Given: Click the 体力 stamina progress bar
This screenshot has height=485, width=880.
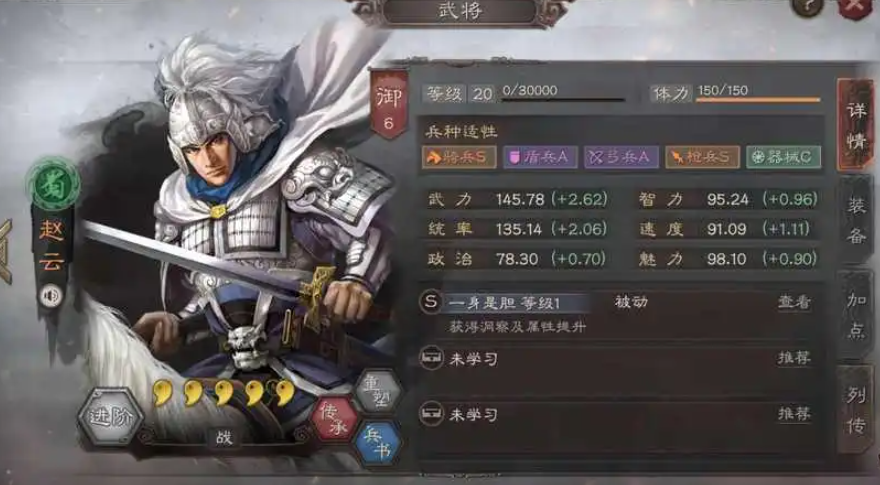Looking at the screenshot, I should (x=758, y=100).
